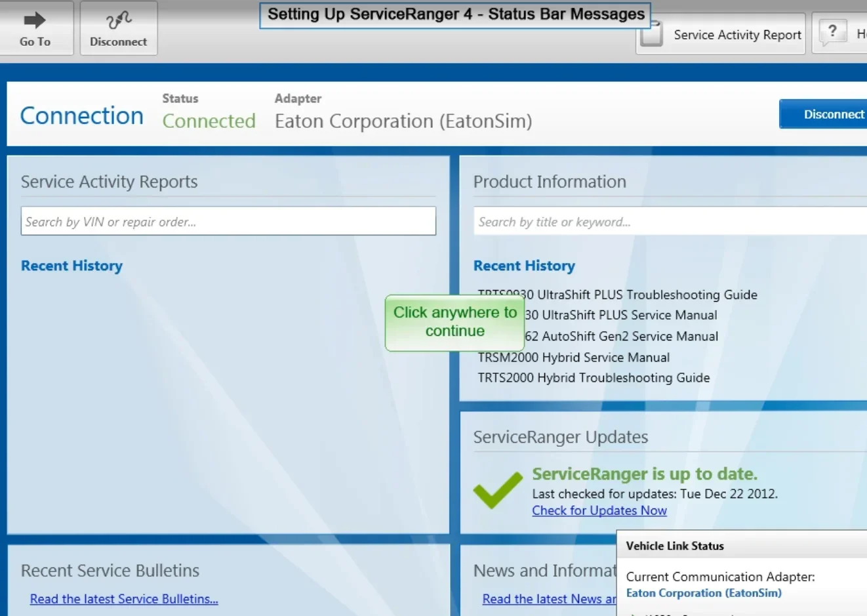Screen dimensions: 867x616
Task: Click "Current Communication Adapter:" label
Action: (721, 577)
